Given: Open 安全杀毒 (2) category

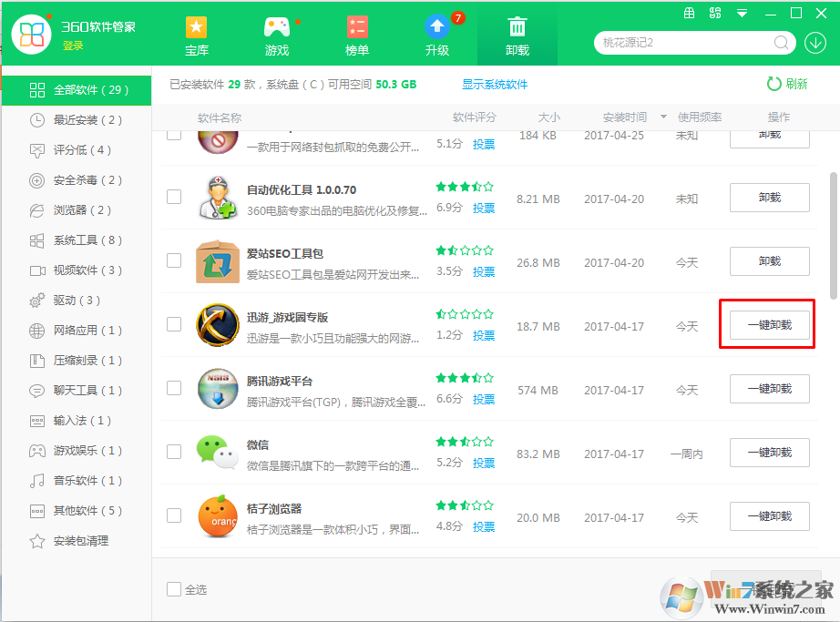Looking at the screenshot, I should click(77, 179).
